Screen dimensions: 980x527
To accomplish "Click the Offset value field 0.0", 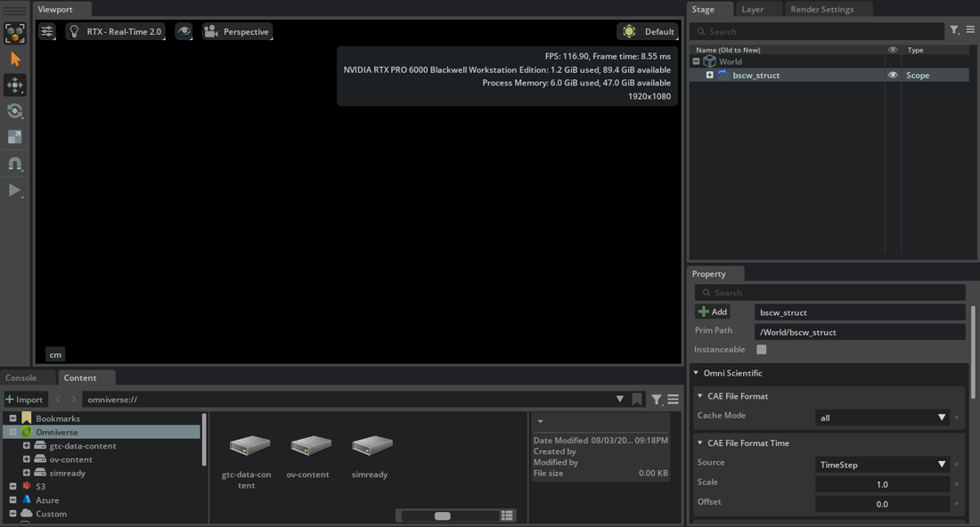I will (883, 504).
